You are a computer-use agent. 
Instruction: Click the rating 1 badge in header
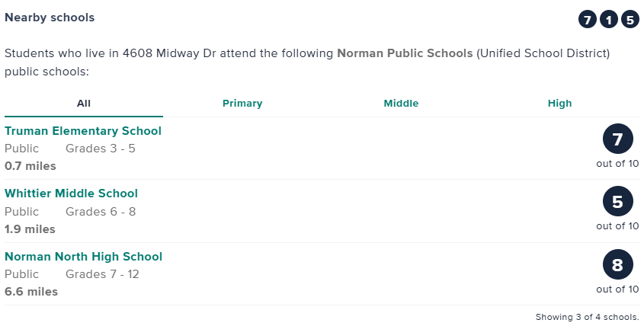coord(608,20)
